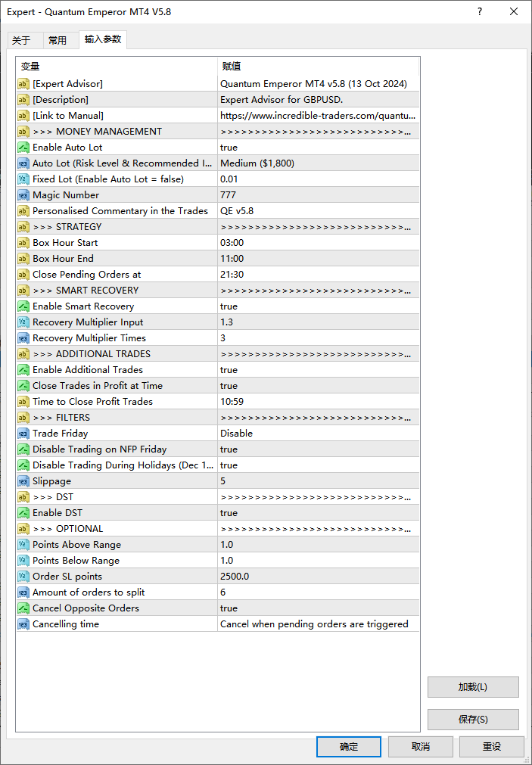Click the icon next to Link to Manual

point(23,116)
